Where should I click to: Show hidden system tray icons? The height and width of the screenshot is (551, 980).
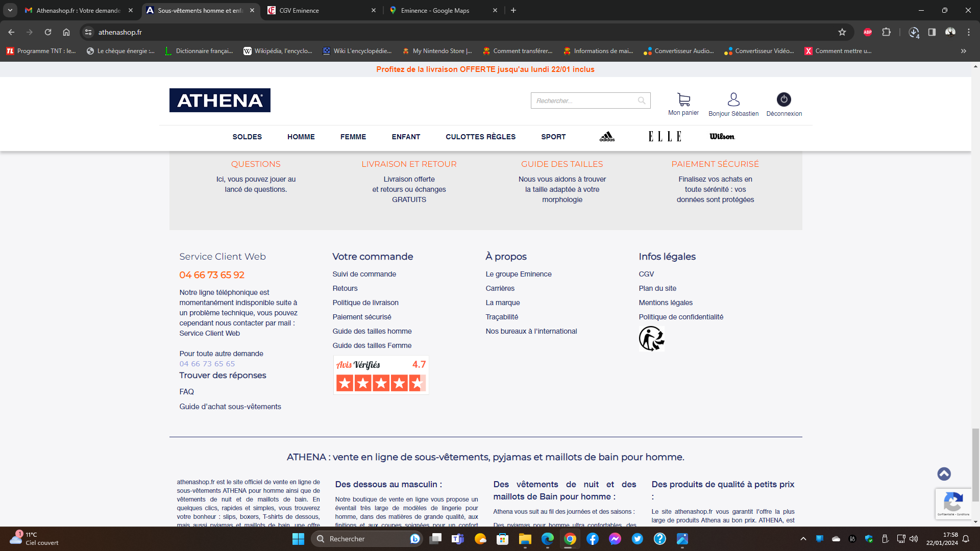click(x=803, y=539)
